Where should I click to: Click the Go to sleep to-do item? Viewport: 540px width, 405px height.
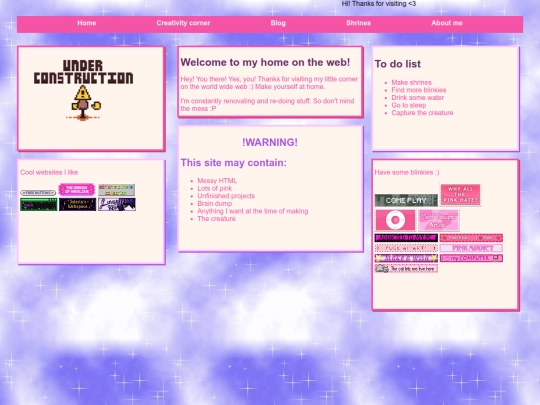point(408,105)
